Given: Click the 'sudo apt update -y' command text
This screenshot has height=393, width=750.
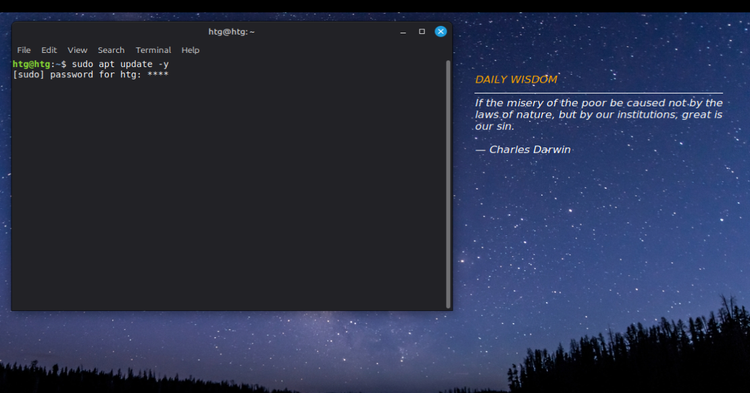Looking at the screenshot, I should (120, 64).
